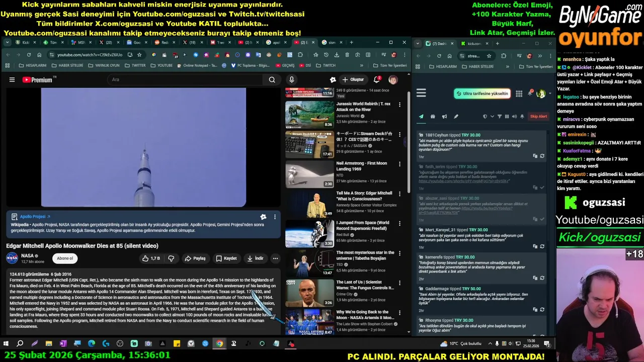This screenshot has width=644, height=362.
Task: Open the NASA channel avatar
Action: 12,258
